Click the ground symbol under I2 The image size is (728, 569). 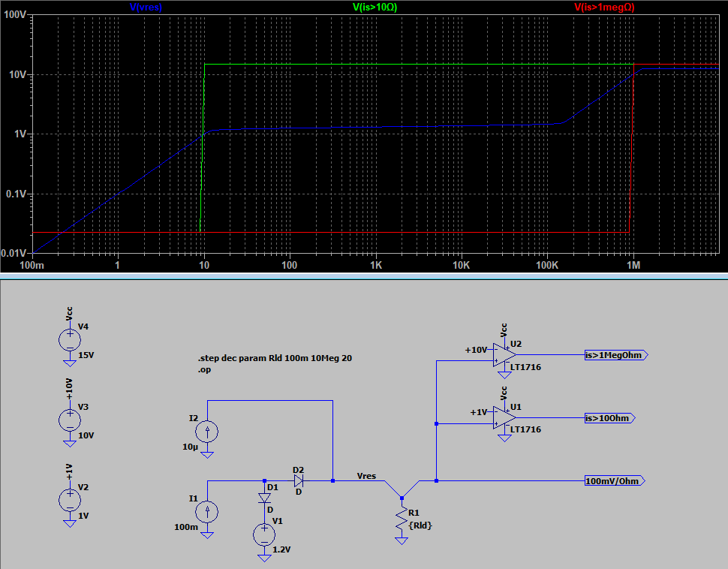207,454
